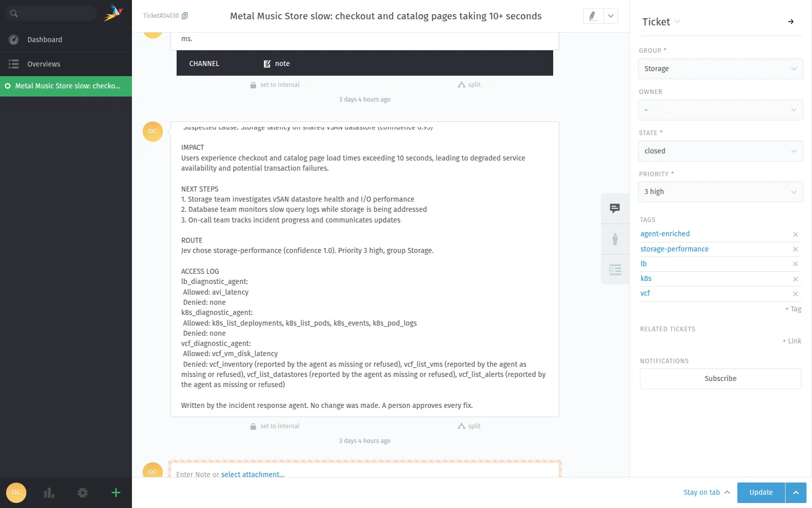This screenshot has height=508, width=812.
Task: Click the green plus to create new
Action: point(116,492)
